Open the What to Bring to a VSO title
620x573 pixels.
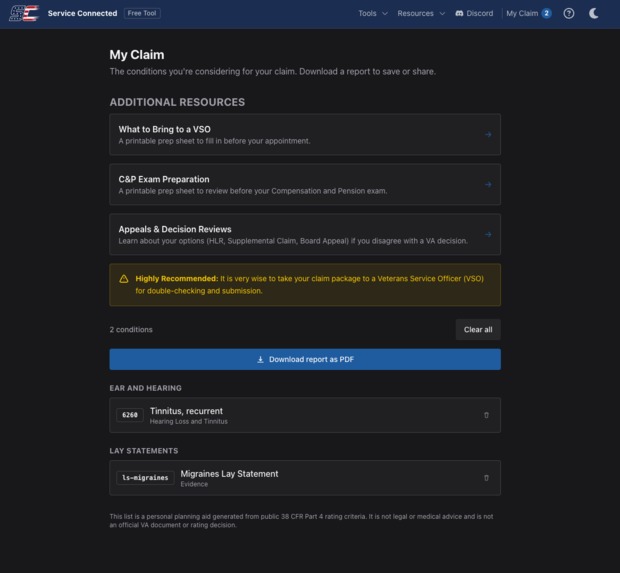164,129
